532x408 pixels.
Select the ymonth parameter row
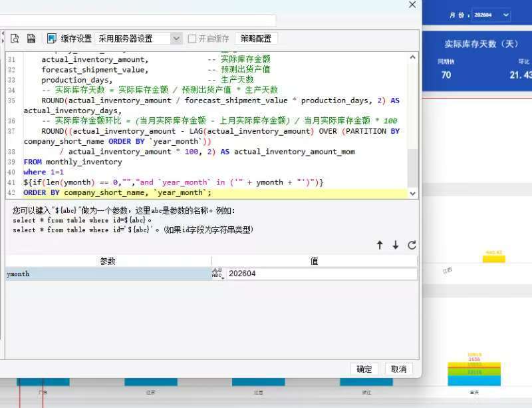point(108,274)
